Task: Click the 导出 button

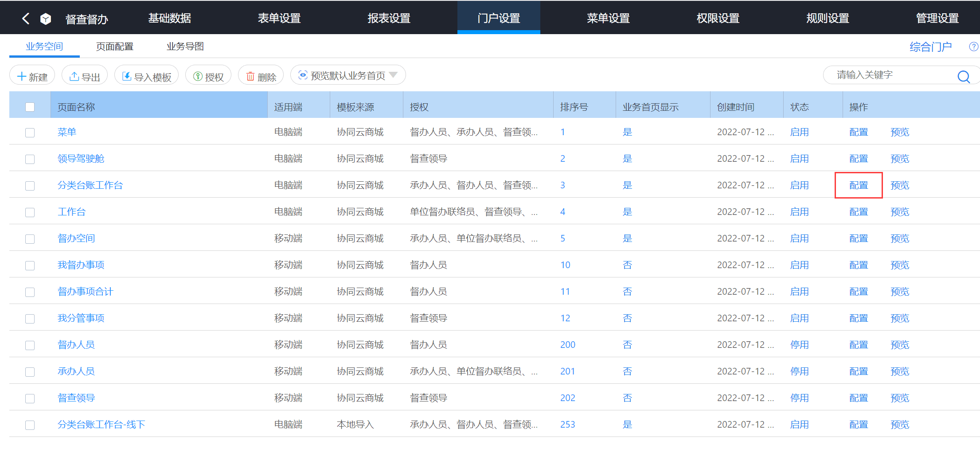Action: (x=85, y=76)
